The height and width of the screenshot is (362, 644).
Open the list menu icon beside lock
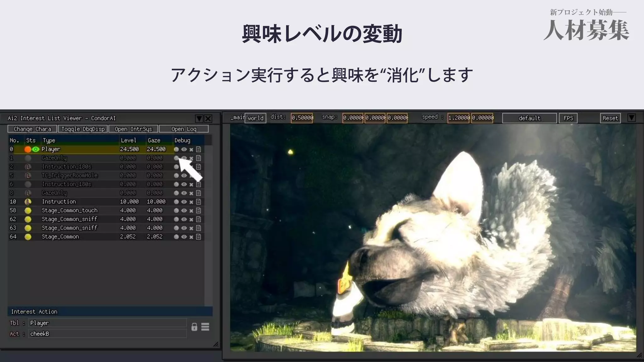coord(205,327)
